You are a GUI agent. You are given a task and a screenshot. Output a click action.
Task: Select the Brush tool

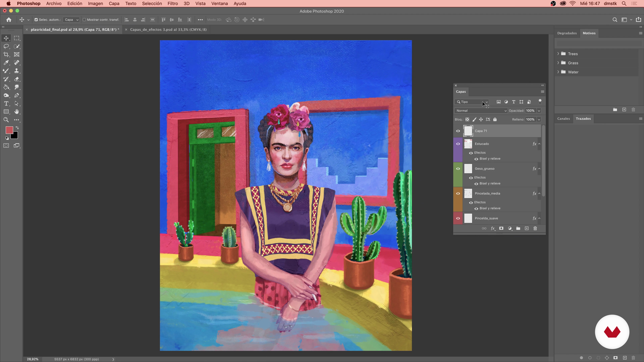tap(6, 71)
